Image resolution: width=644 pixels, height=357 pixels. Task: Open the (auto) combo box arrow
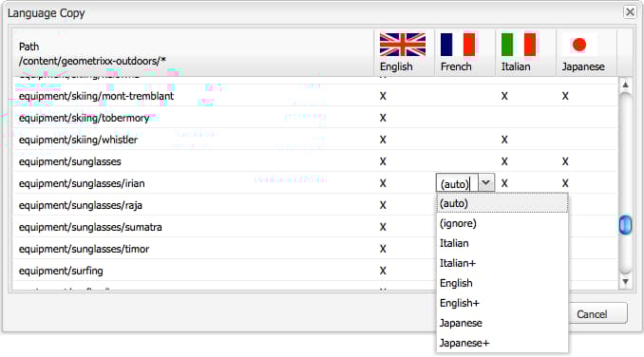(x=486, y=182)
